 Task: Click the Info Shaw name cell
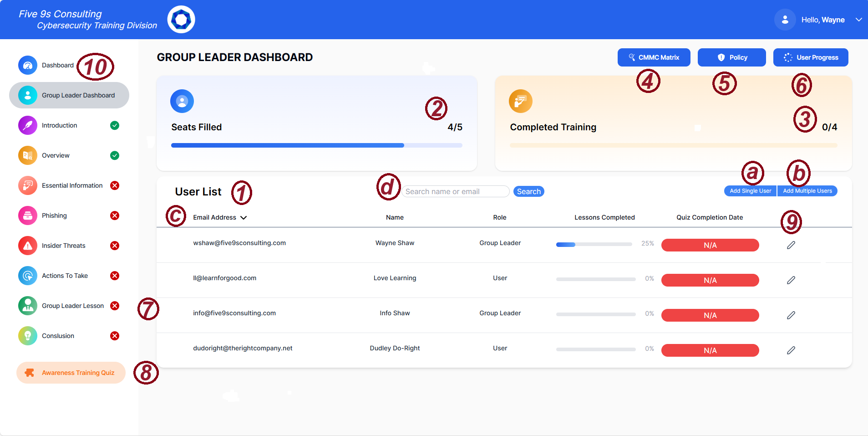pyautogui.click(x=395, y=313)
